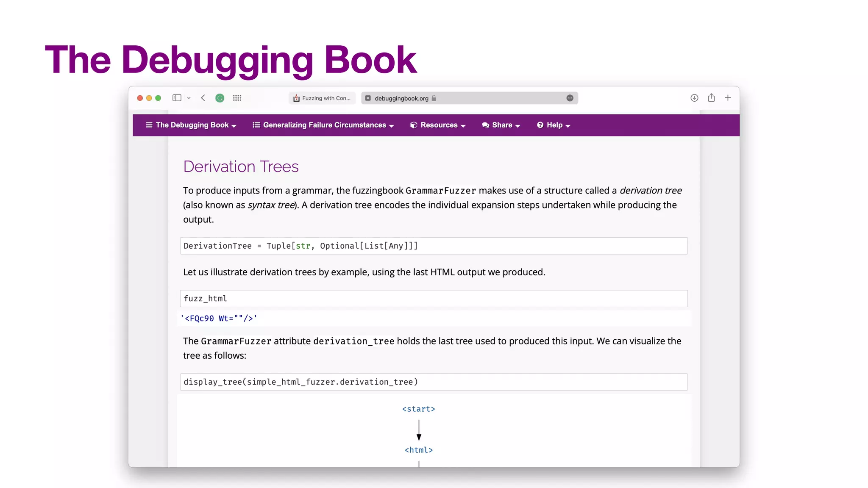868x488 pixels.
Task: Open The Debuggging Book navigation menu
Action: (x=191, y=125)
